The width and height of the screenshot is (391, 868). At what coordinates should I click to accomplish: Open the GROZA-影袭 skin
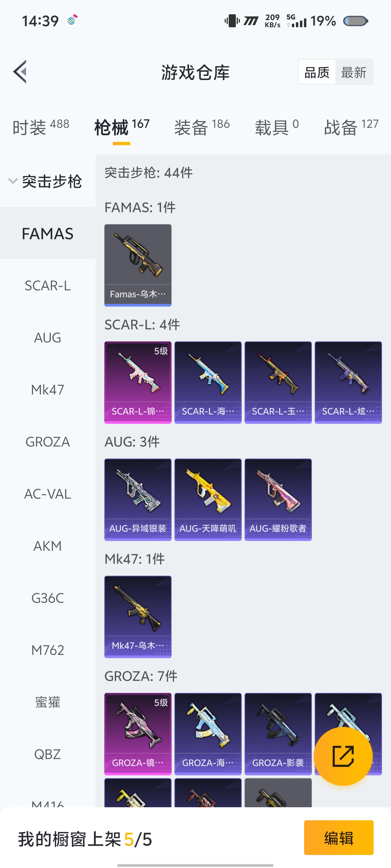[x=278, y=734]
